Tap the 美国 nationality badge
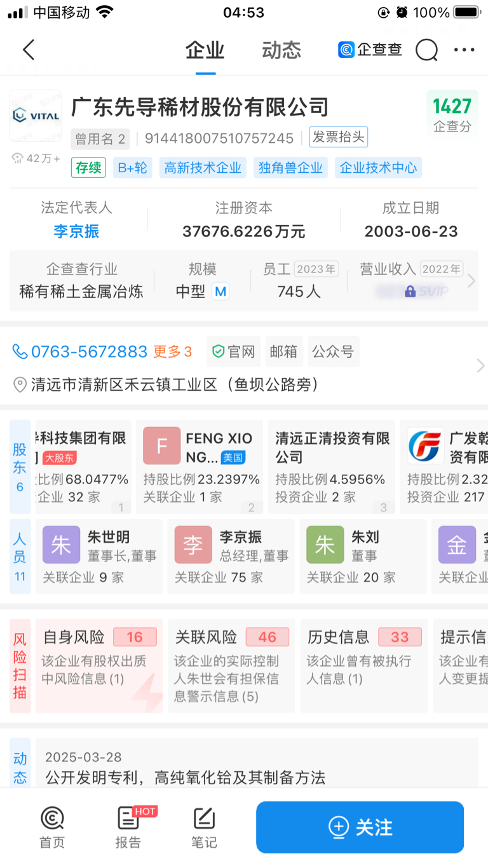Image resolution: width=488 pixels, height=868 pixels. coord(233,458)
